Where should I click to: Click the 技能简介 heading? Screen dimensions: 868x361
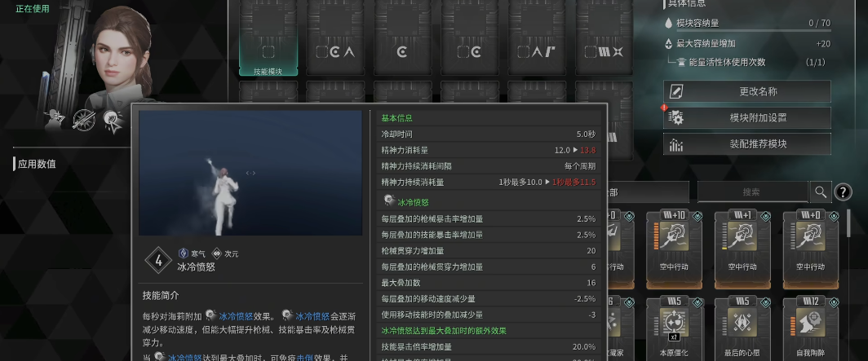[x=161, y=295]
